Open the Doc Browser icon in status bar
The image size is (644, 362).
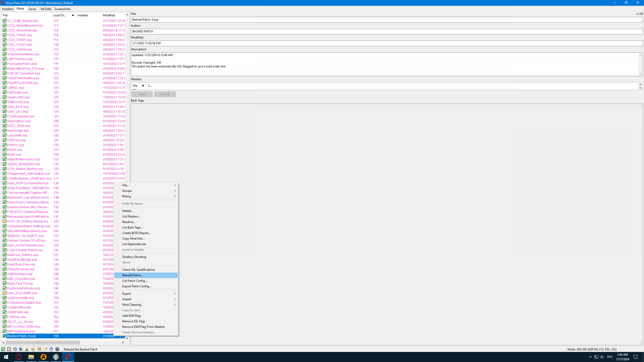point(39,349)
